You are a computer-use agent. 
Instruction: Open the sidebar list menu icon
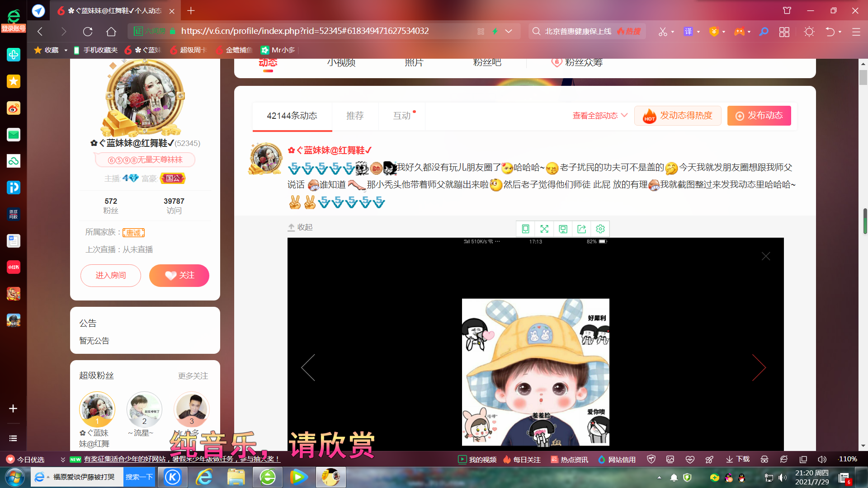tap(13, 438)
